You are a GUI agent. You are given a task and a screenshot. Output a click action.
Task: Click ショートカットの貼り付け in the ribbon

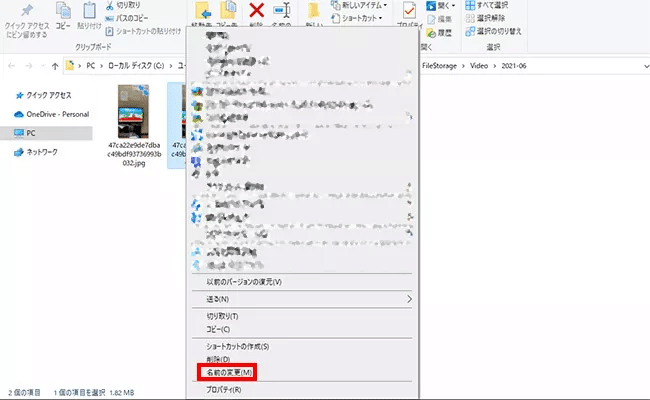pos(143,31)
